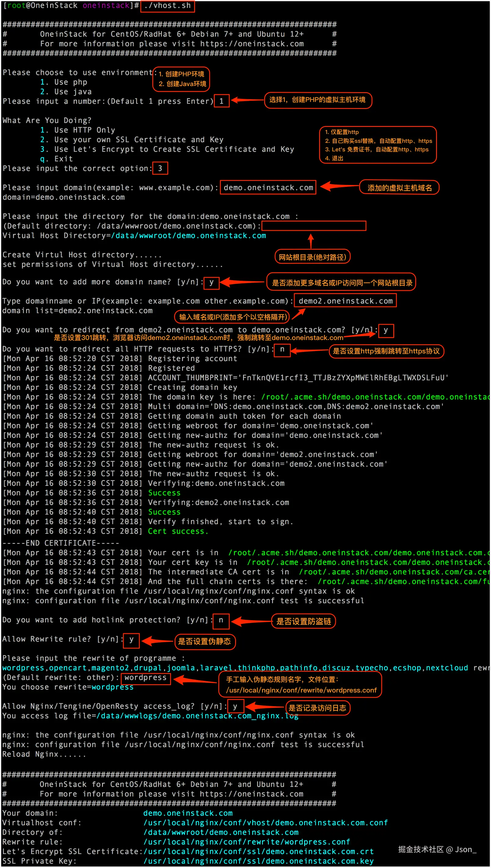The image size is (491, 868).
Task: Click the 'Reload Nginx......' line
Action: coord(44,754)
